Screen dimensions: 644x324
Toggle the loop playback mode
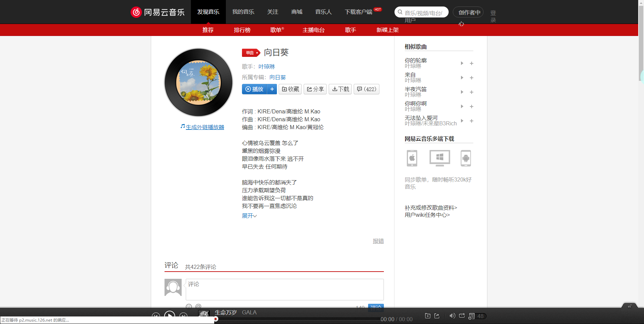[462, 316]
